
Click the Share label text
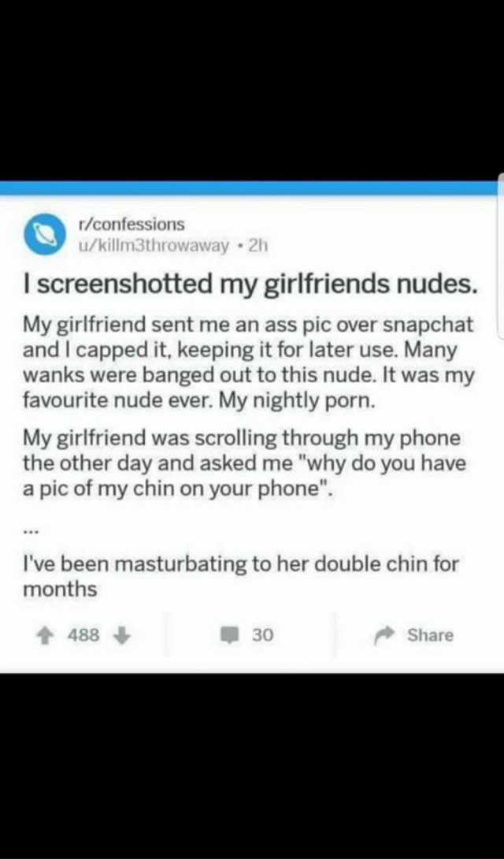tap(430, 635)
